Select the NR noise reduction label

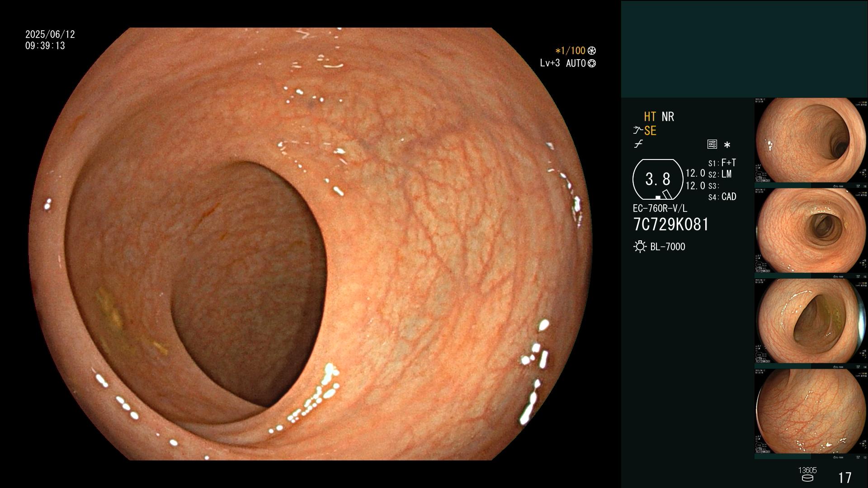point(668,117)
